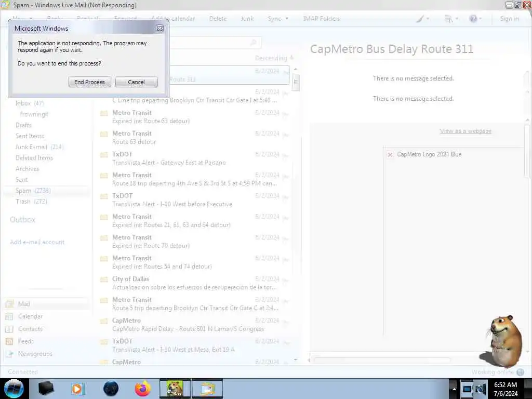The width and height of the screenshot is (532, 399).
Task: Open the Newsgroups icon
Action: [x=9, y=354]
